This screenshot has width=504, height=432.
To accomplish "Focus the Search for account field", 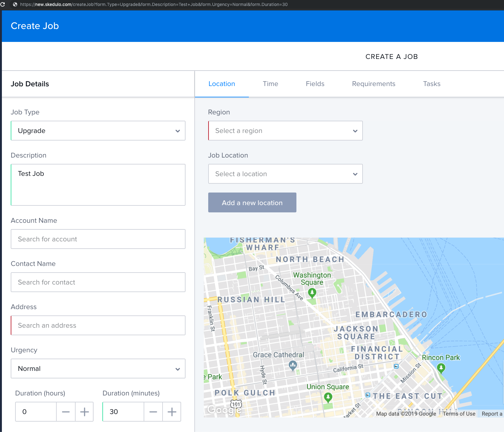I will point(98,239).
